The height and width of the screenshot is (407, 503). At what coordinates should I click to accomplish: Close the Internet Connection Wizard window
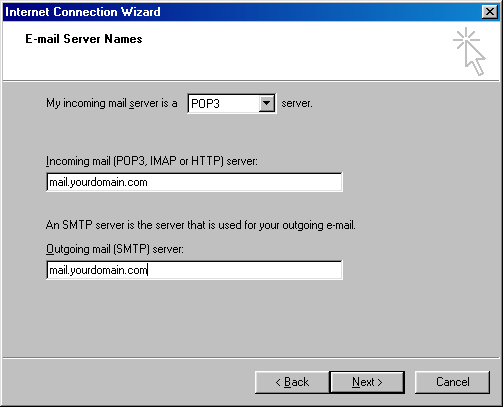pyautogui.click(x=490, y=12)
